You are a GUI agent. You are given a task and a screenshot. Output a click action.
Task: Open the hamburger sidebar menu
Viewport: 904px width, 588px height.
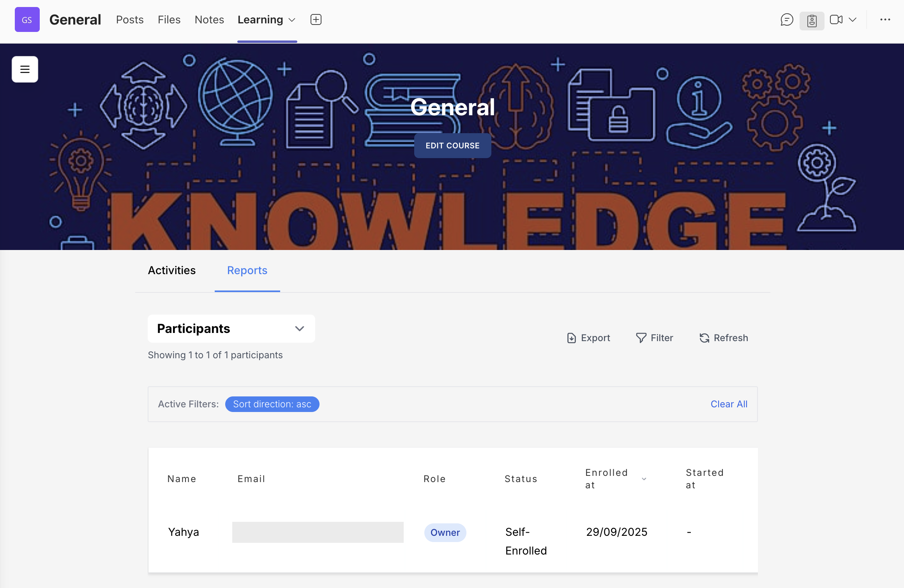[25, 69]
